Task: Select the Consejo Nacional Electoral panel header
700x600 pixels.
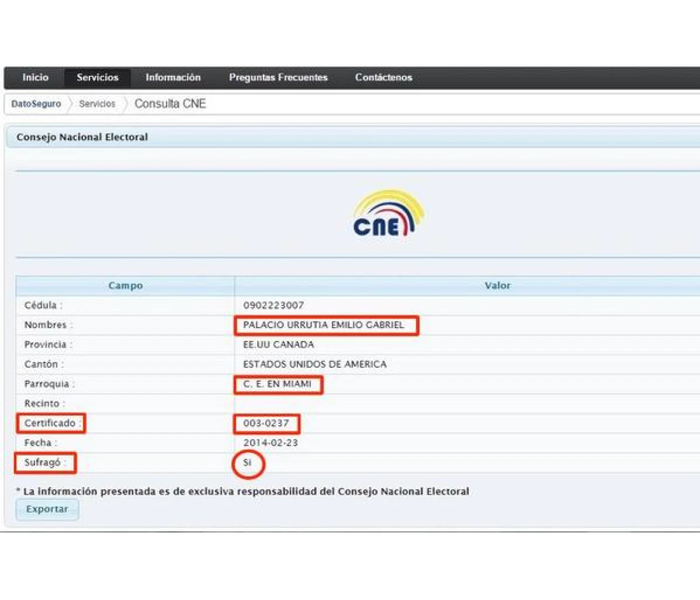Action: [352, 137]
